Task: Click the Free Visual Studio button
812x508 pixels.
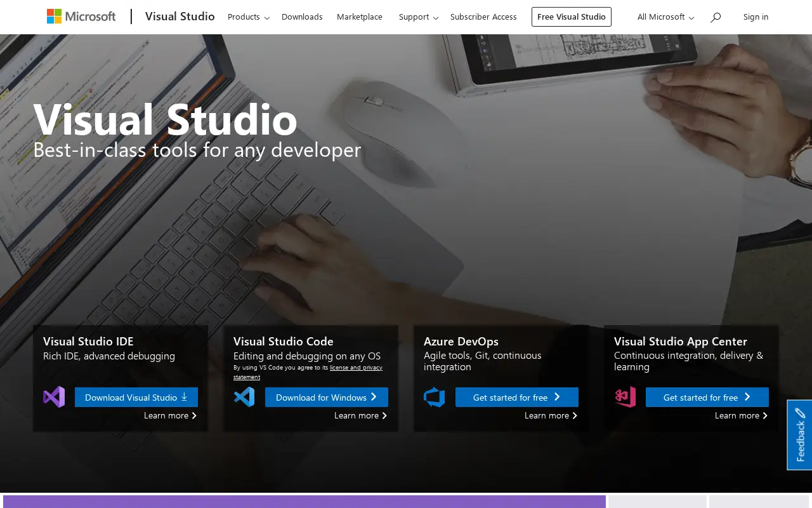Action: pos(572,17)
